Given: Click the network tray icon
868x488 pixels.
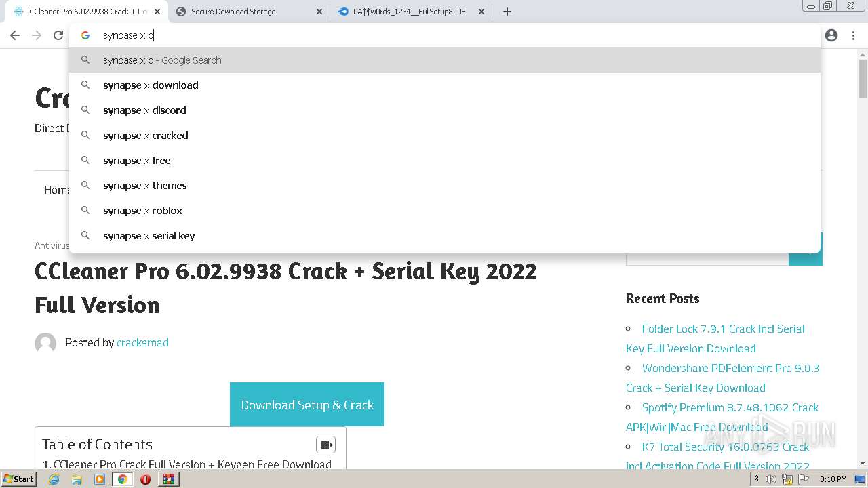Looking at the screenshot, I should coord(787,479).
